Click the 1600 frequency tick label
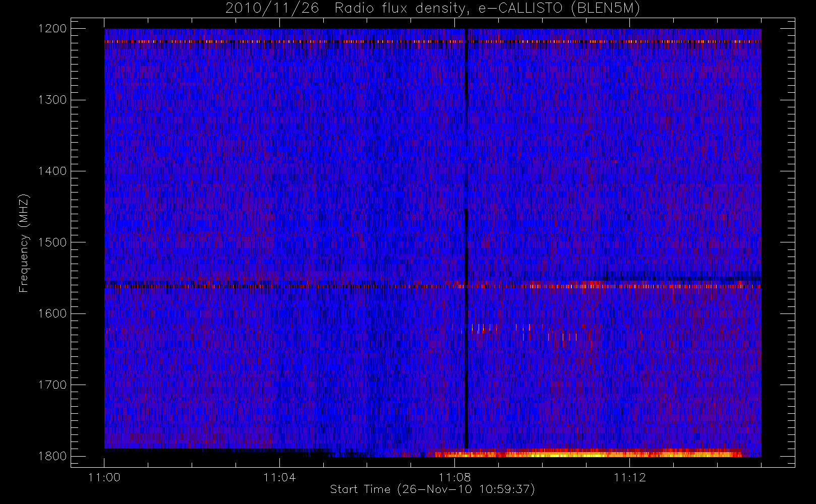The height and width of the screenshot is (504, 816). pyautogui.click(x=52, y=313)
